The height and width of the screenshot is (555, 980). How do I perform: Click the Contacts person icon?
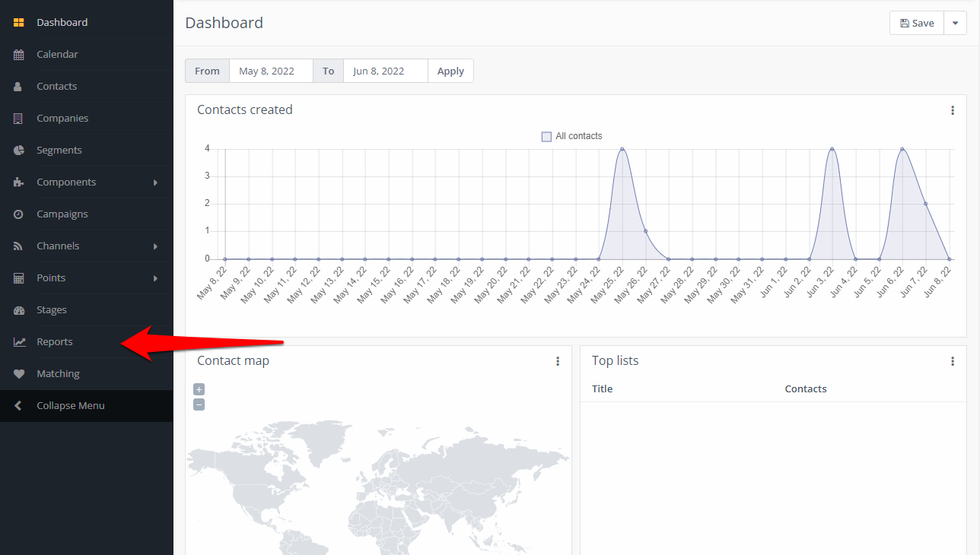coord(18,87)
